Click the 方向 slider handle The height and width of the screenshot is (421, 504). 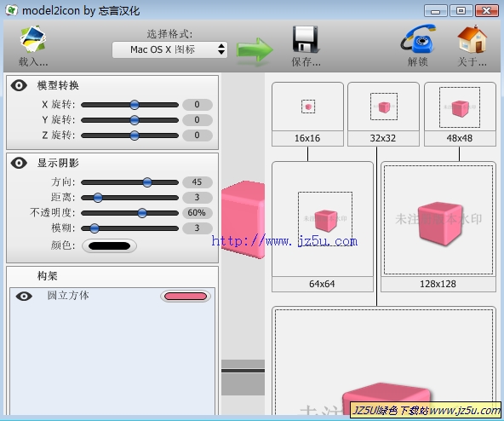[x=147, y=182]
